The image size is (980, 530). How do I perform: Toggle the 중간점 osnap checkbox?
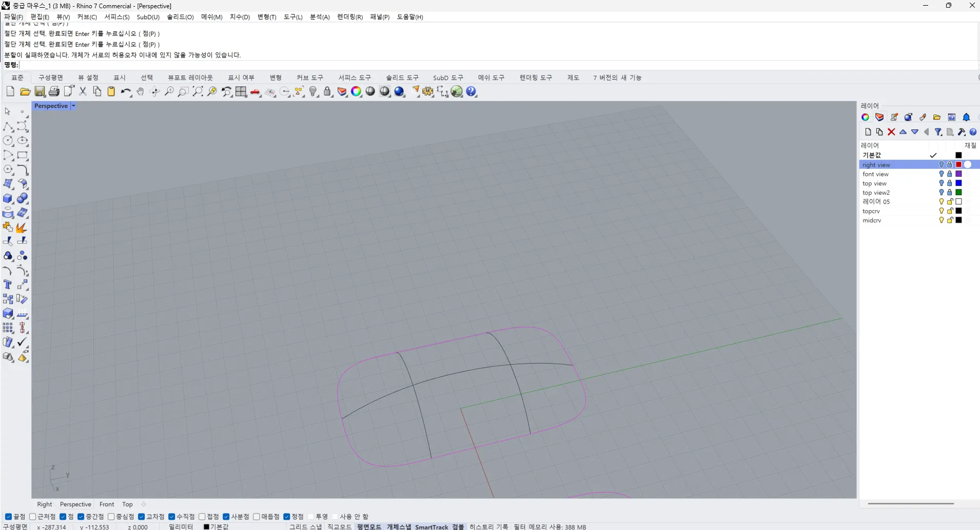click(81, 517)
